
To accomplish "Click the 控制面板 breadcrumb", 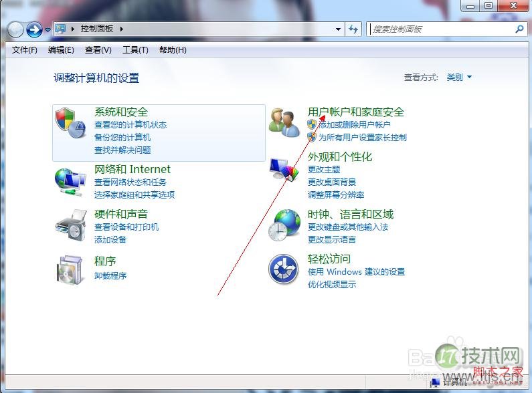I will [96, 29].
